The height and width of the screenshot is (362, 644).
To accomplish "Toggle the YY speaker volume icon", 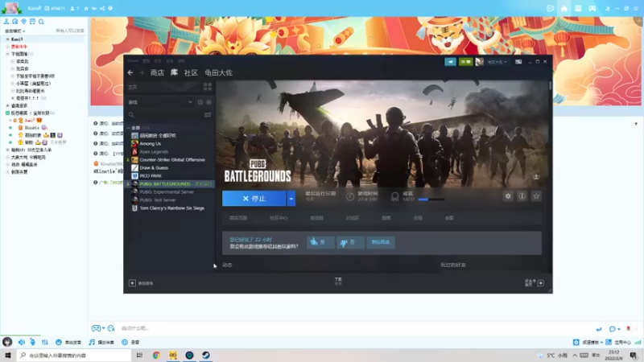I will coord(22,342).
